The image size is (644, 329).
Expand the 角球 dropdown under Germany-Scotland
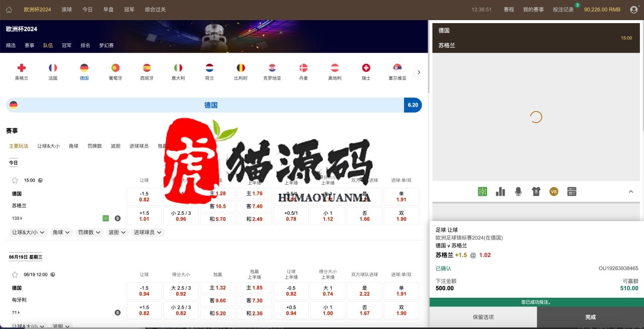pos(61,232)
